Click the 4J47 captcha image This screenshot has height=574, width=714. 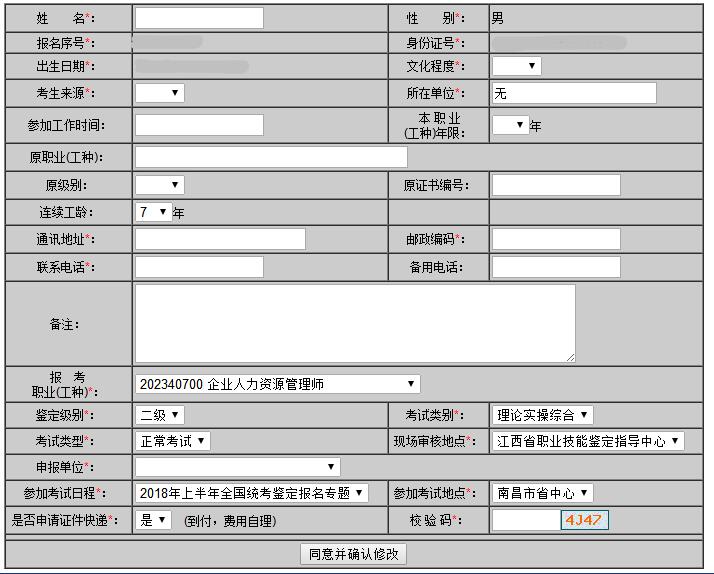point(584,520)
